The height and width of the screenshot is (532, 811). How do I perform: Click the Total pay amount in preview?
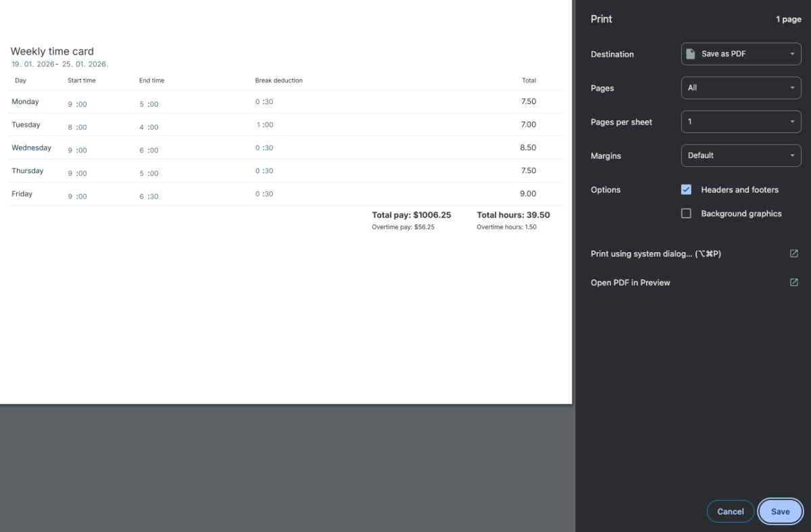point(411,215)
